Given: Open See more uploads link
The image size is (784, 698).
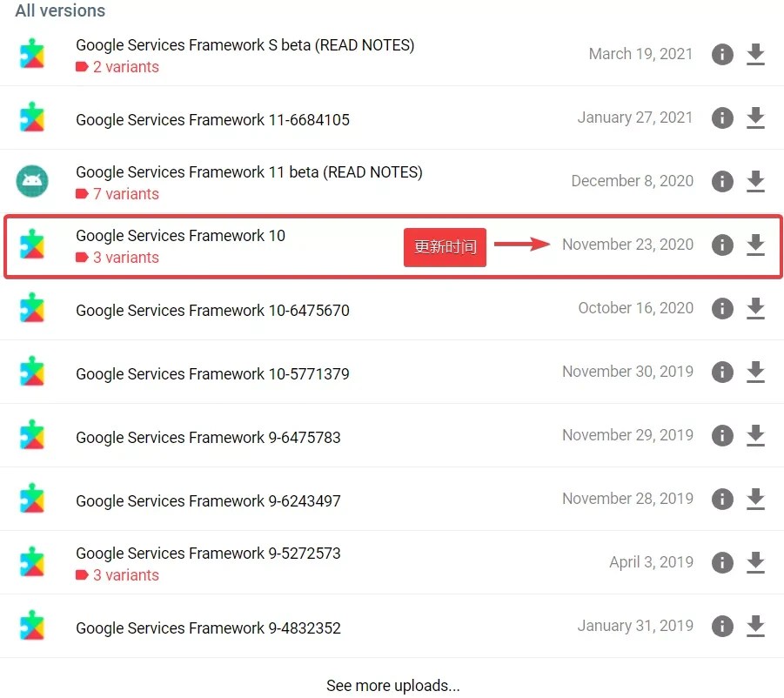Looking at the screenshot, I should 392,686.
